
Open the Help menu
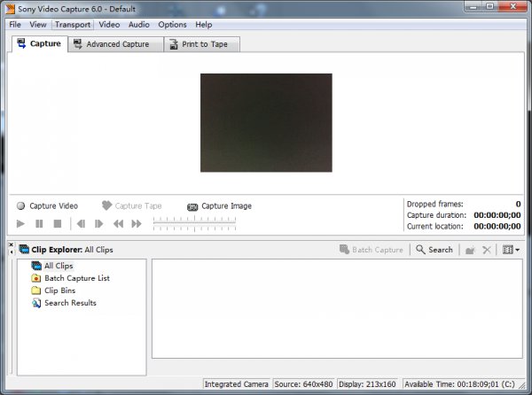click(204, 25)
